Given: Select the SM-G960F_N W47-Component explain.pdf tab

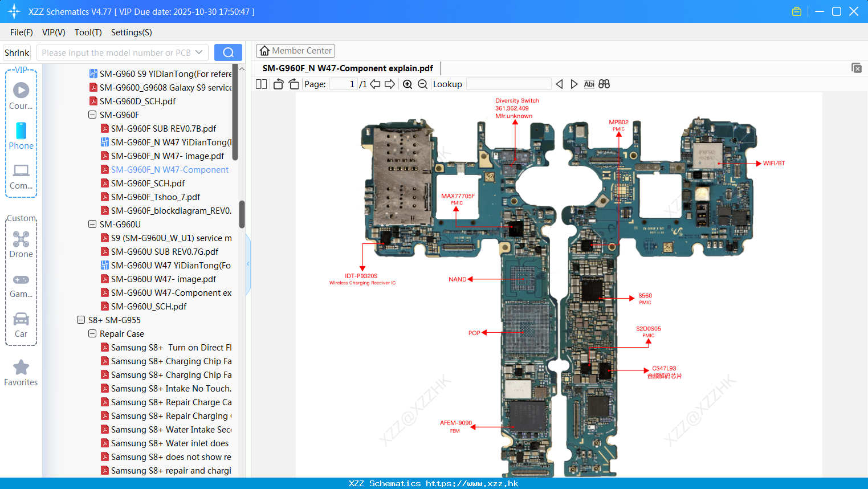Looking at the screenshot, I should tap(348, 68).
